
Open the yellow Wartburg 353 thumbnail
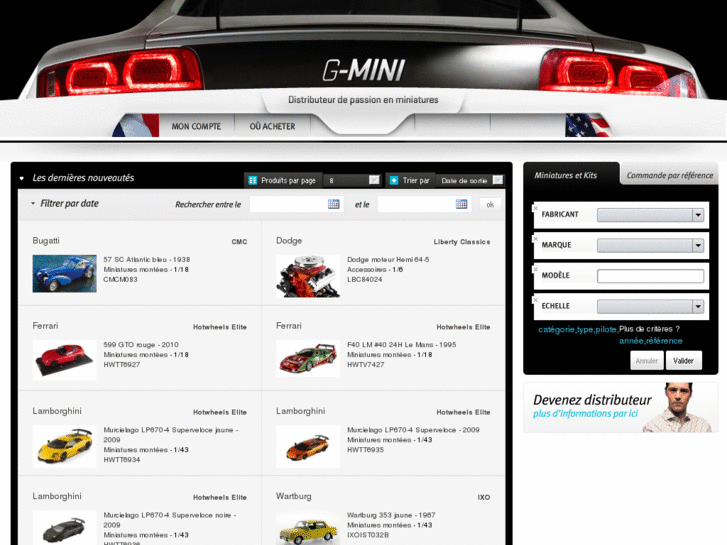point(308,528)
